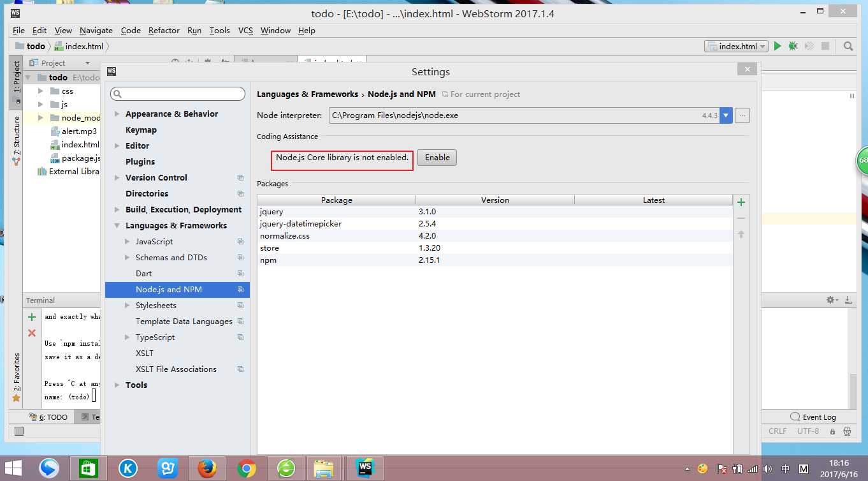
Task: Open the Favorites side tab
Action: pyautogui.click(x=16, y=378)
